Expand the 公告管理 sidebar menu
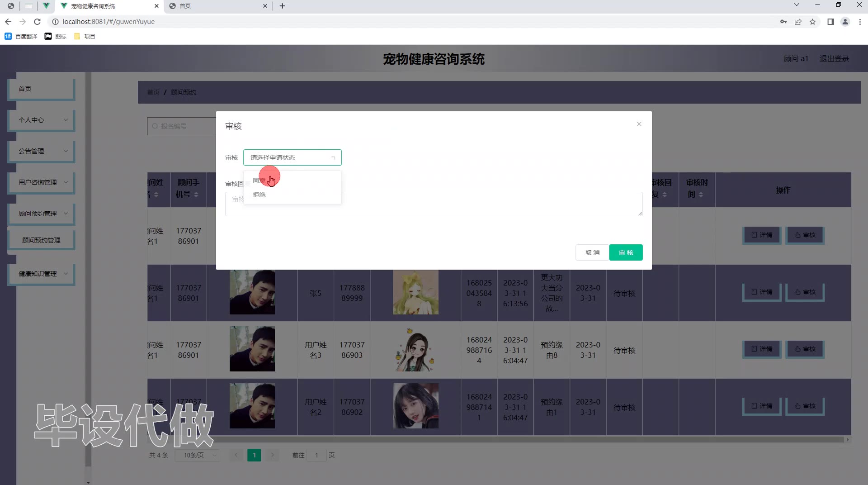The width and height of the screenshot is (868, 485). pos(41,152)
